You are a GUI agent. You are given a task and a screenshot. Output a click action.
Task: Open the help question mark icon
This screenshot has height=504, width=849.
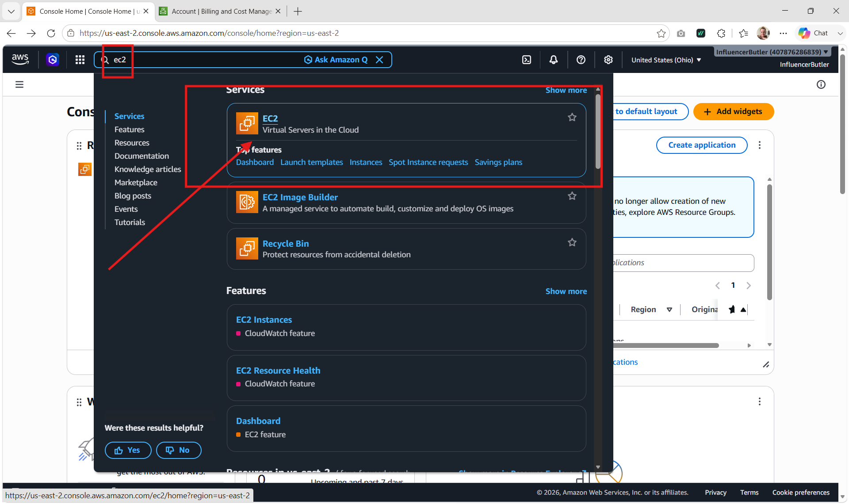(x=581, y=60)
